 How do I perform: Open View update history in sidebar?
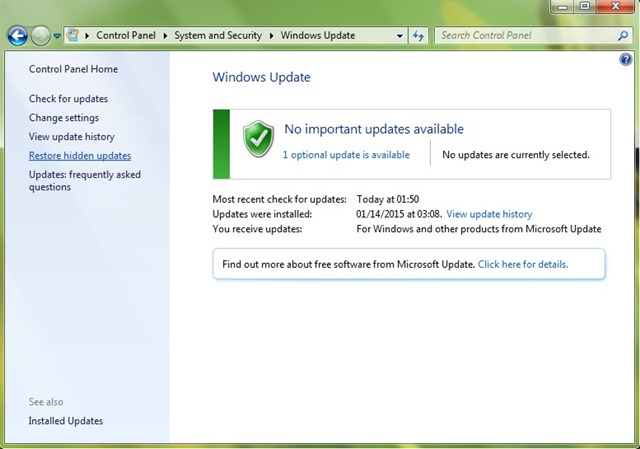coord(71,137)
